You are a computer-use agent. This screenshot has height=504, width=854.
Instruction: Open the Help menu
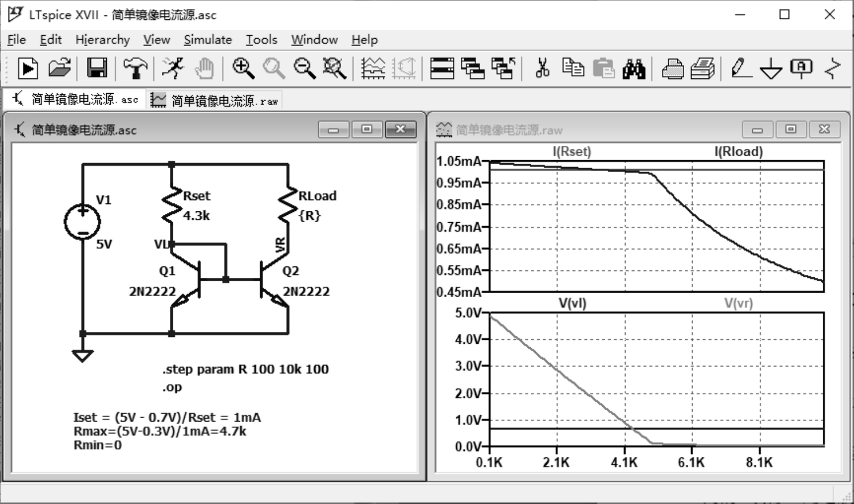(365, 40)
